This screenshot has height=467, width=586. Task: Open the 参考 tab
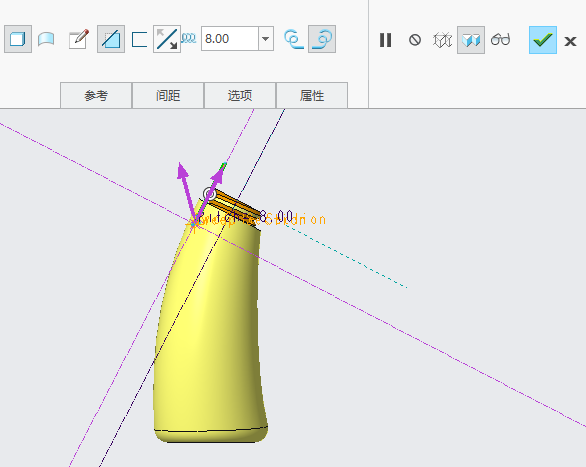96,96
